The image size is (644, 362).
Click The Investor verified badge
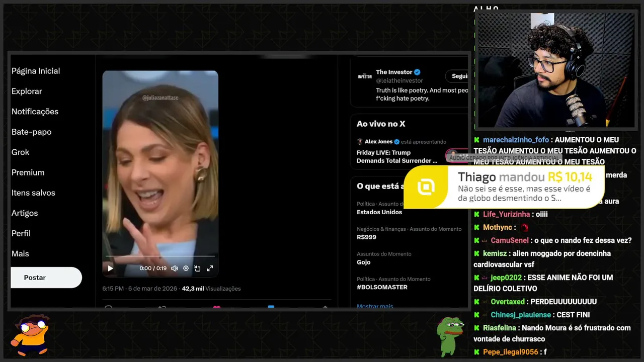point(417,72)
